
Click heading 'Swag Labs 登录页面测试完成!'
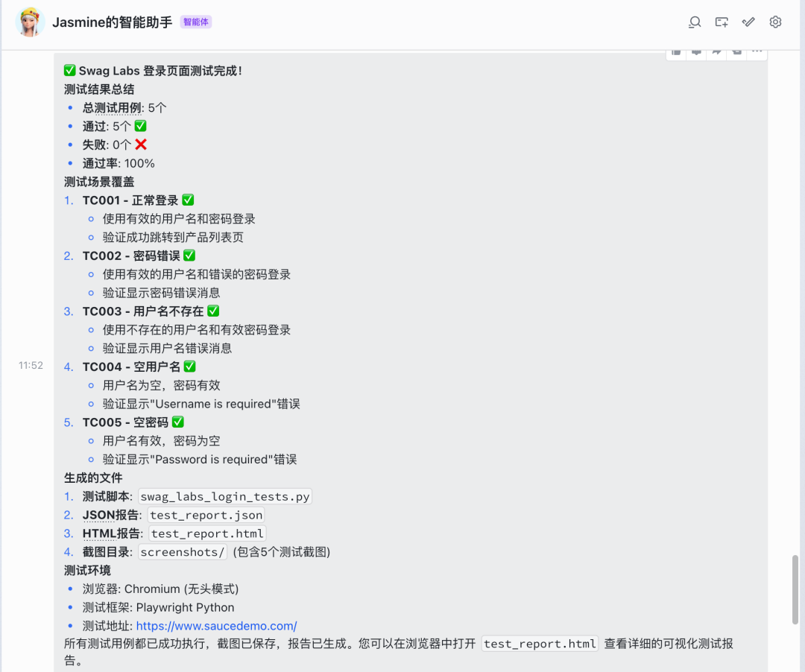[x=160, y=71]
